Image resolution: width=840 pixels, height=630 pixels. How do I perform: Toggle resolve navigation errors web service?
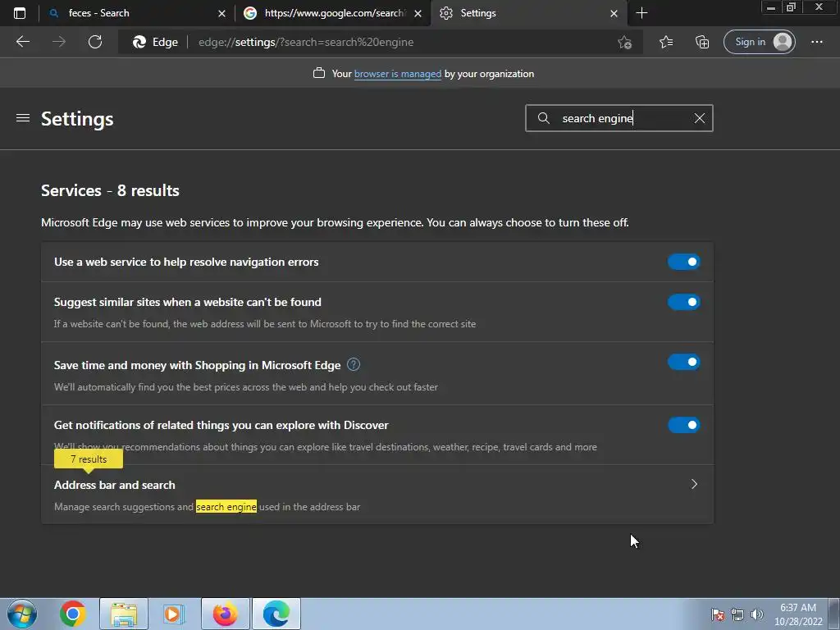(x=683, y=262)
